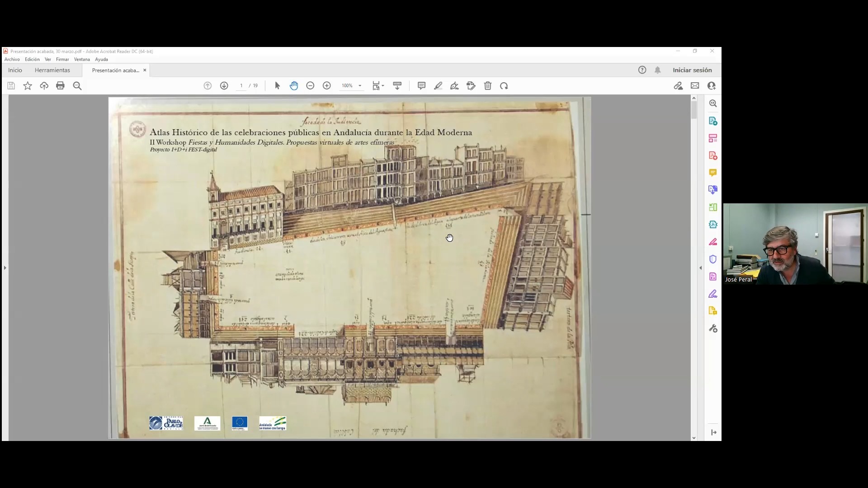868x488 pixels.
Task: Click the scrolling mode toolbar icon
Action: tap(397, 86)
